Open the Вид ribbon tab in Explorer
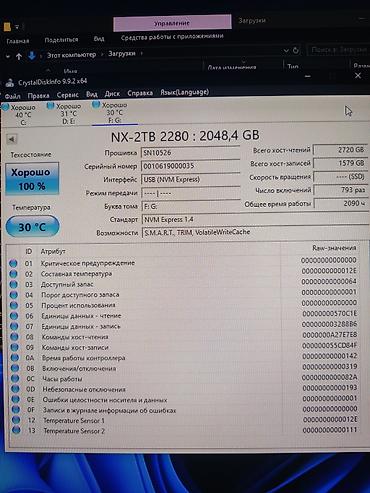The height and width of the screenshot is (493, 370). (99, 39)
